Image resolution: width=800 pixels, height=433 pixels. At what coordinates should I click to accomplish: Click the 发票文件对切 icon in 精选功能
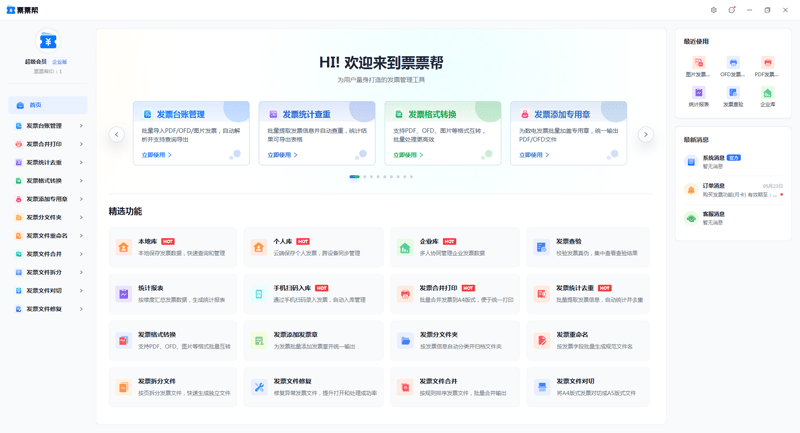[x=541, y=387]
